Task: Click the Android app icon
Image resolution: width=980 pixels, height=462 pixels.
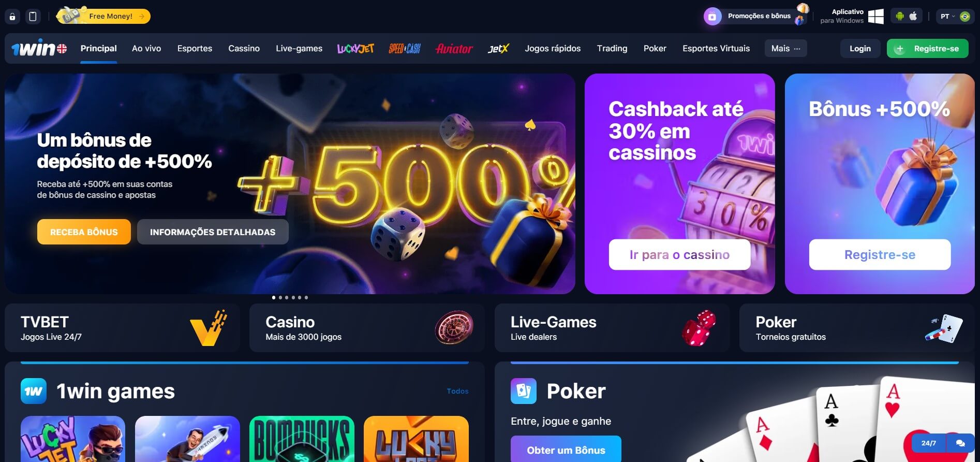Action: pyautogui.click(x=900, y=16)
